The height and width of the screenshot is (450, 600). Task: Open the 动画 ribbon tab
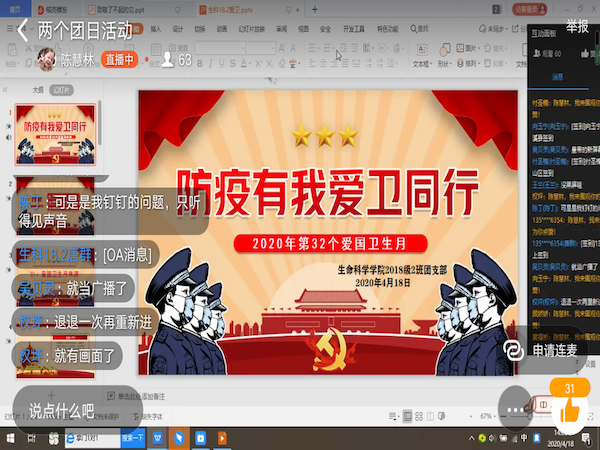222,29
